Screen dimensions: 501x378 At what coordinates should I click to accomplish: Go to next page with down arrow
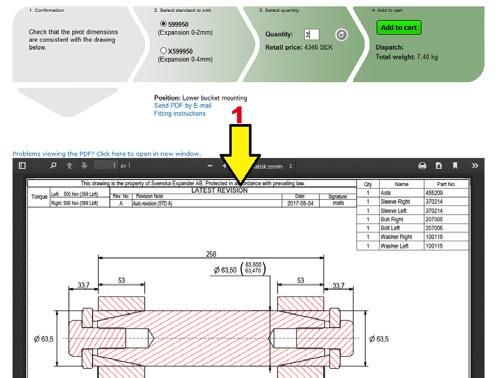point(84,166)
